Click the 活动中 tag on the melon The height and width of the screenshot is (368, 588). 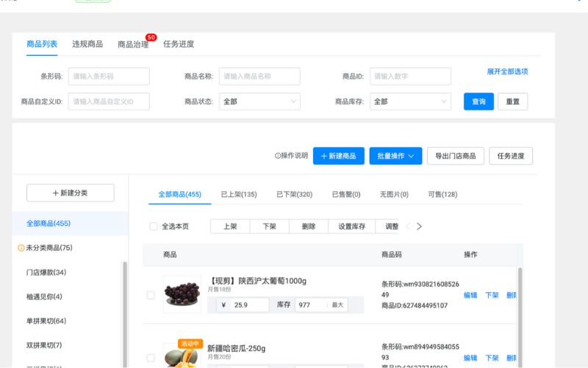point(190,344)
